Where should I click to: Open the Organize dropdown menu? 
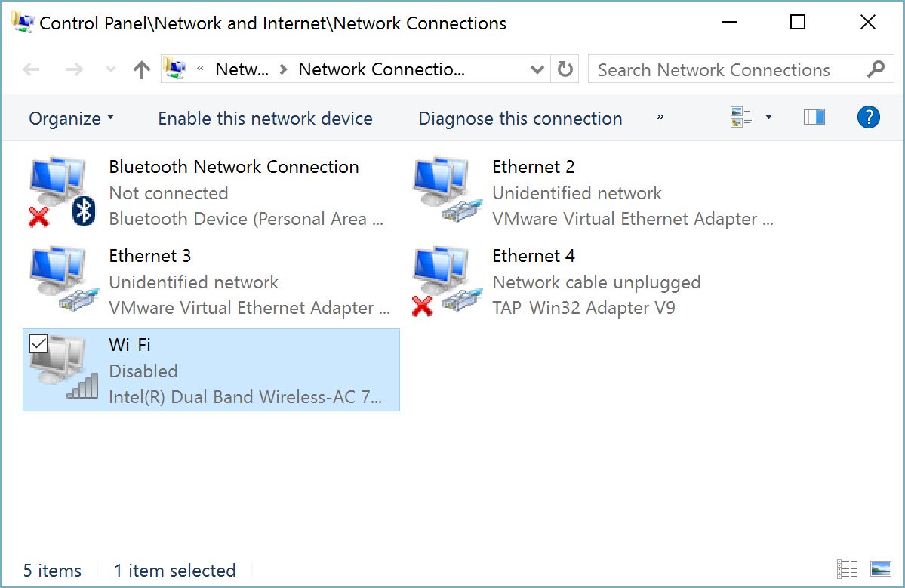[71, 119]
